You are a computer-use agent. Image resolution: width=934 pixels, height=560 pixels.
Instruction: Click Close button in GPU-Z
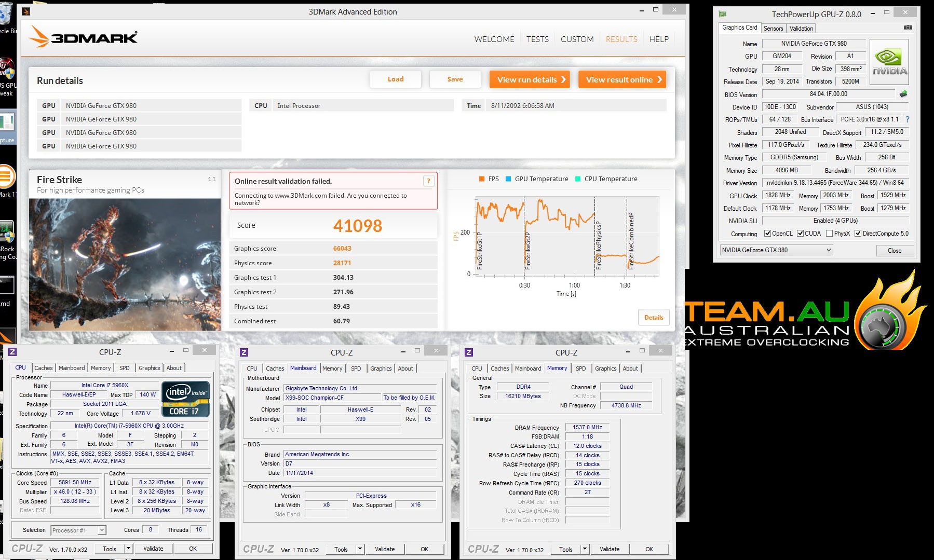(895, 250)
